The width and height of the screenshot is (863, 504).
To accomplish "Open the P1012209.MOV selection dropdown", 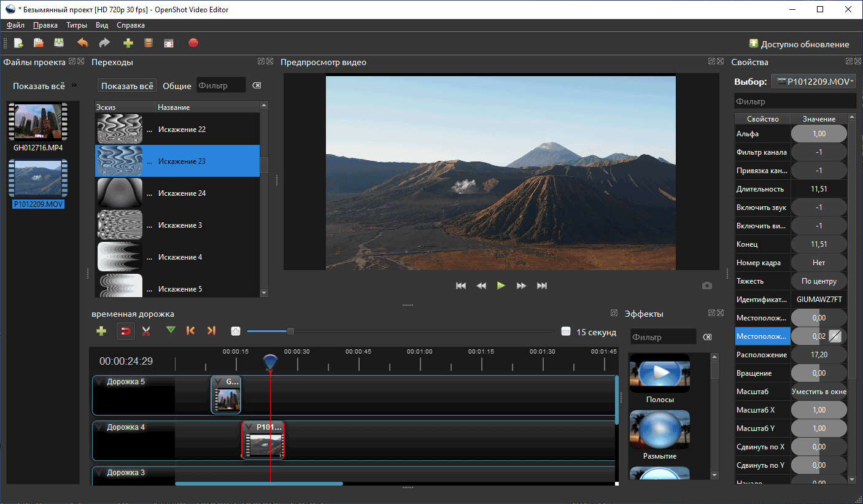I will coord(813,81).
